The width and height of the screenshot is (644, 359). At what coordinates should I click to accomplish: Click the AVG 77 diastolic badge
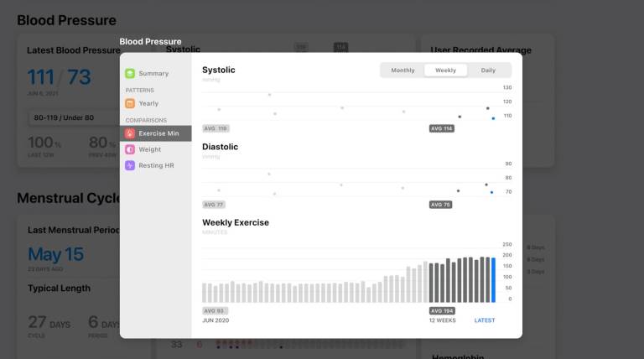tap(214, 205)
